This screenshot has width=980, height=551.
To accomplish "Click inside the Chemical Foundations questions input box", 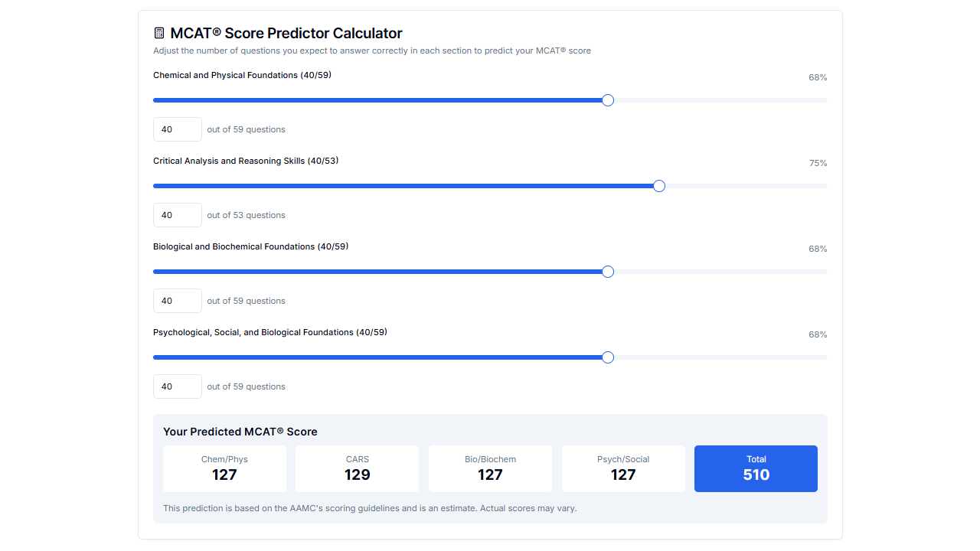I will (177, 129).
